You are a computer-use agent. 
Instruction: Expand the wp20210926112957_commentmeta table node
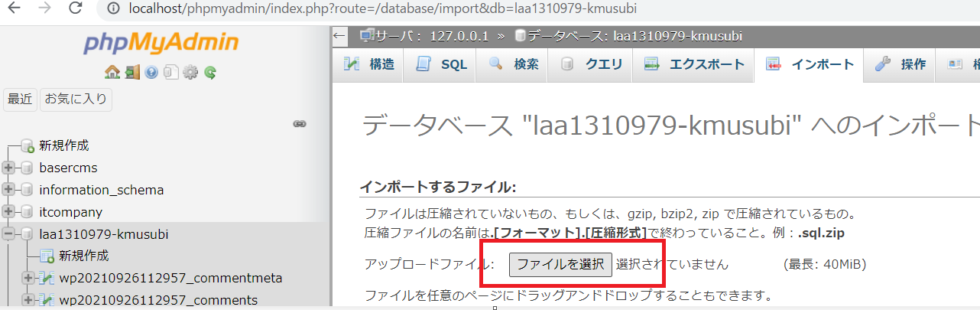(29, 278)
